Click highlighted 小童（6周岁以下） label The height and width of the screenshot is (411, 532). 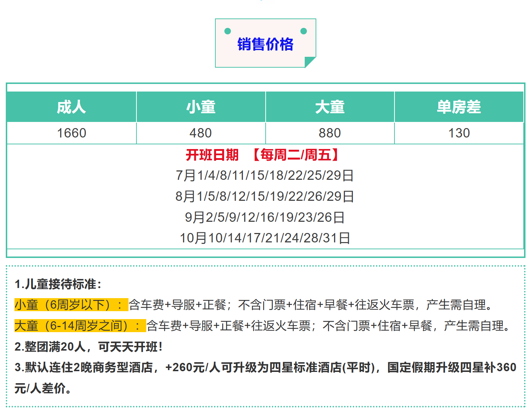pos(71,305)
